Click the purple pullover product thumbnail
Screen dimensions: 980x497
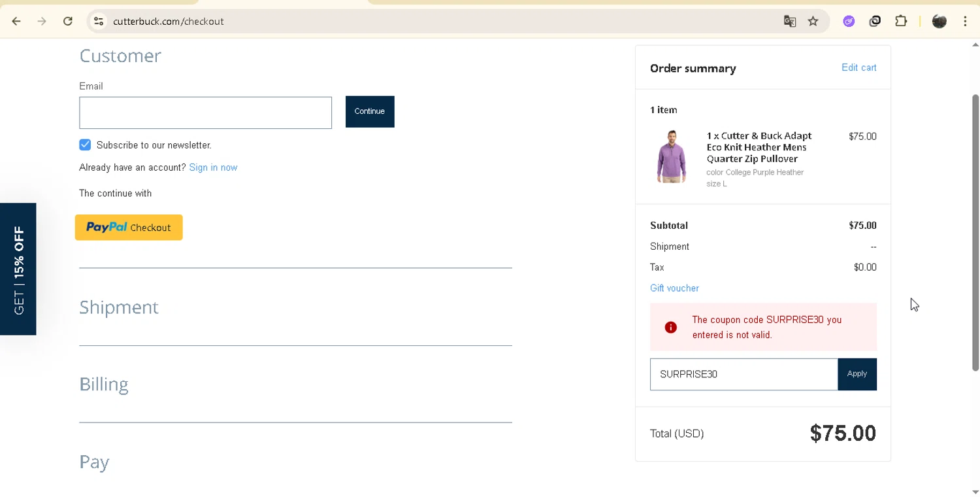point(672,156)
